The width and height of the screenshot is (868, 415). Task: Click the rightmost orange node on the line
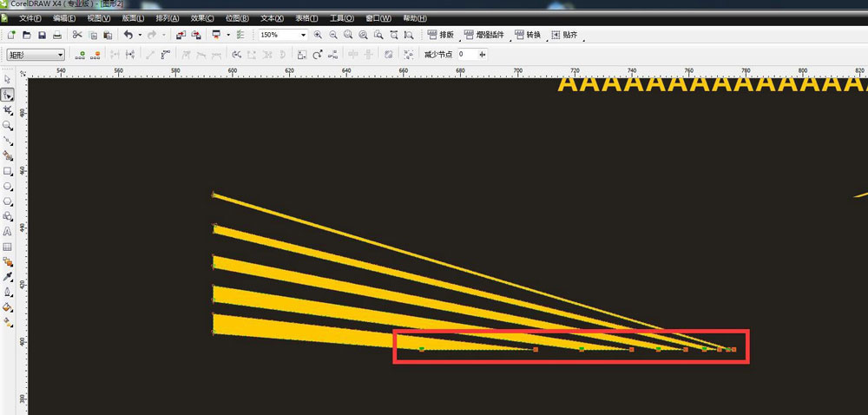pyautogui.click(x=733, y=349)
